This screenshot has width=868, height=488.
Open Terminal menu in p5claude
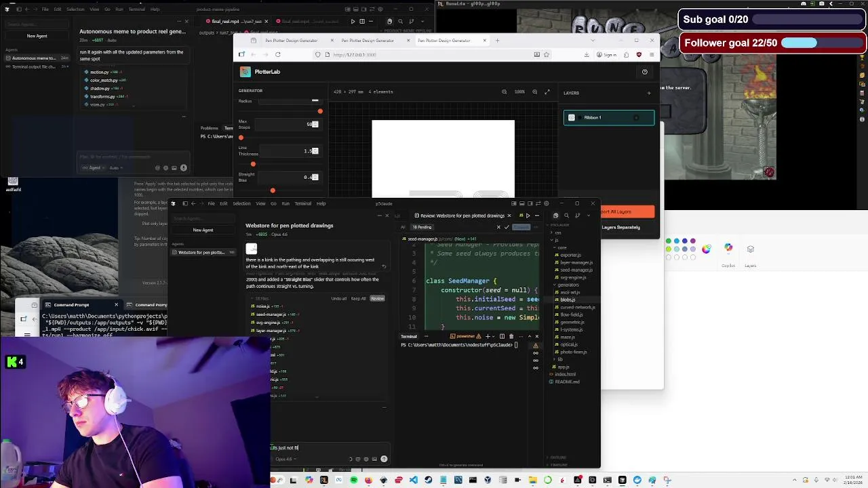[x=303, y=203]
